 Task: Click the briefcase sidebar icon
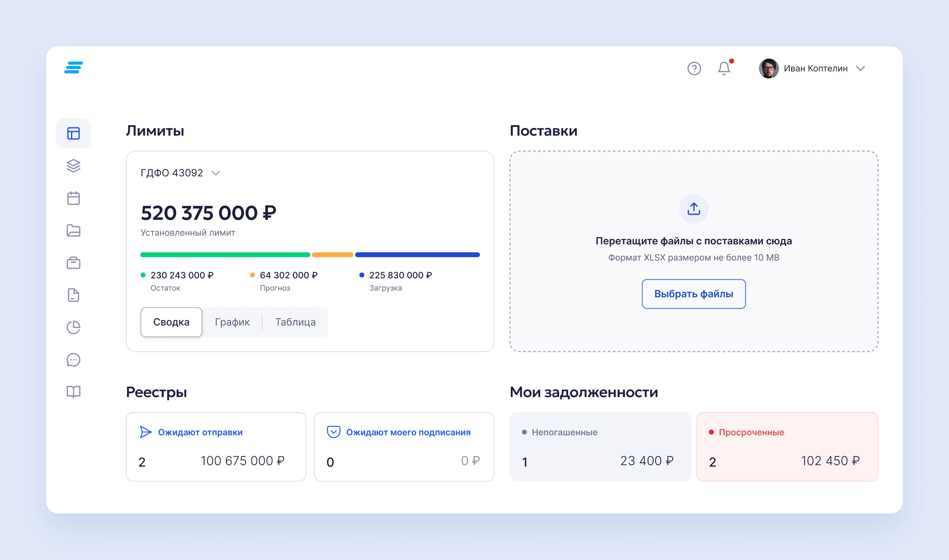pos(73,263)
